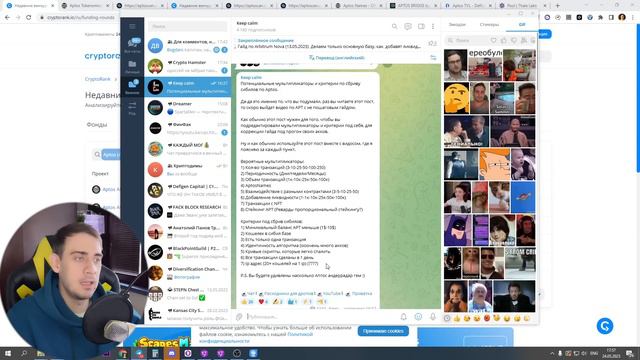
Task: Open the Dreamer channel chat
Action: [x=188, y=108]
